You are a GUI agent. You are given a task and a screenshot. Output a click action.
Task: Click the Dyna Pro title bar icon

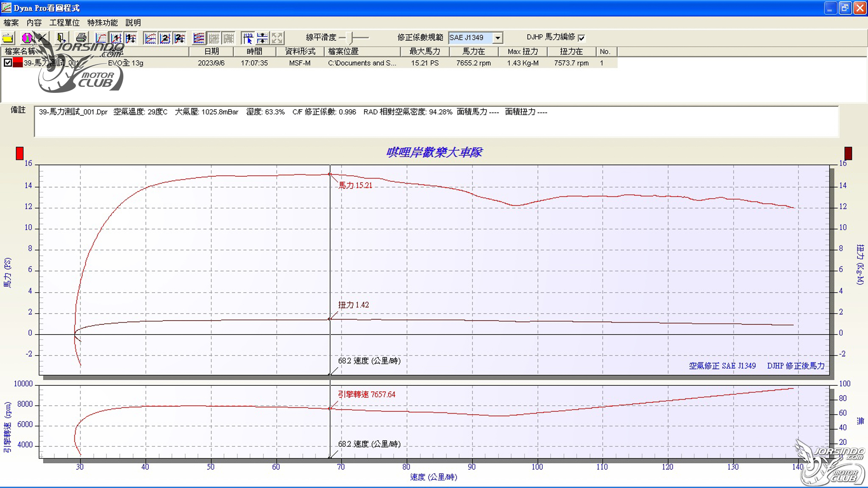click(6, 8)
